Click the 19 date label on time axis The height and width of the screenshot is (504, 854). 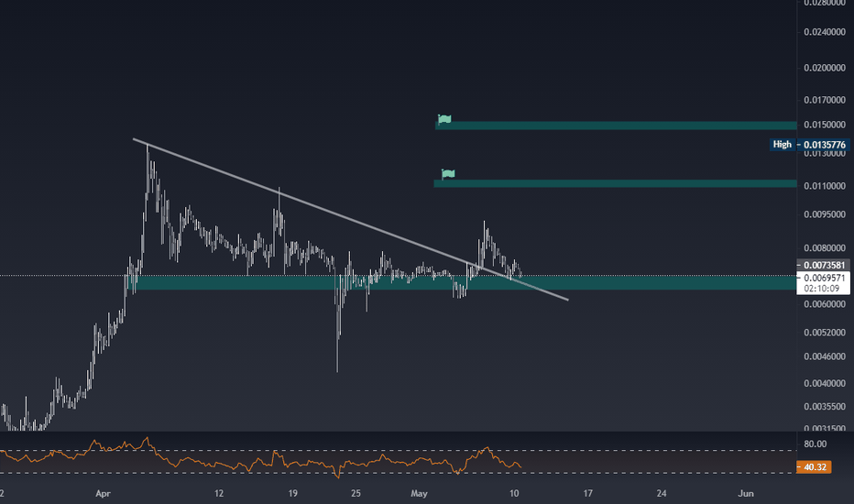tap(292, 494)
